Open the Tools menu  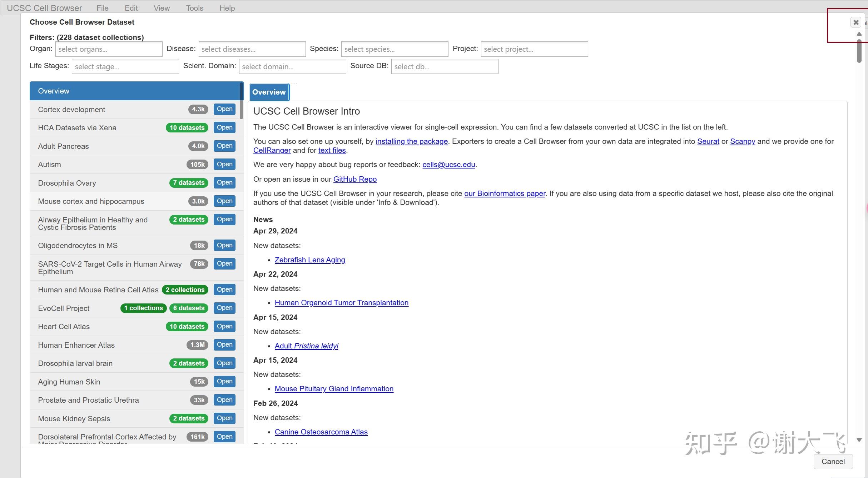click(194, 8)
